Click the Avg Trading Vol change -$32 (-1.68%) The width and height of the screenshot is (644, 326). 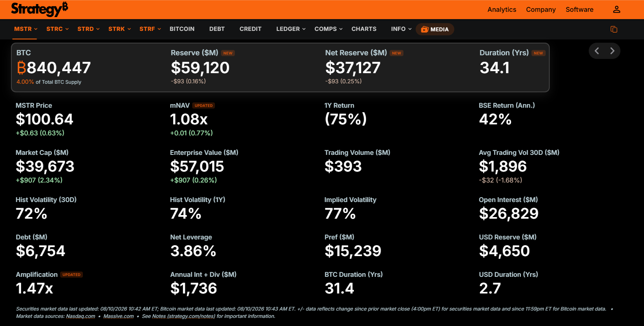pyautogui.click(x=501, y=180)
